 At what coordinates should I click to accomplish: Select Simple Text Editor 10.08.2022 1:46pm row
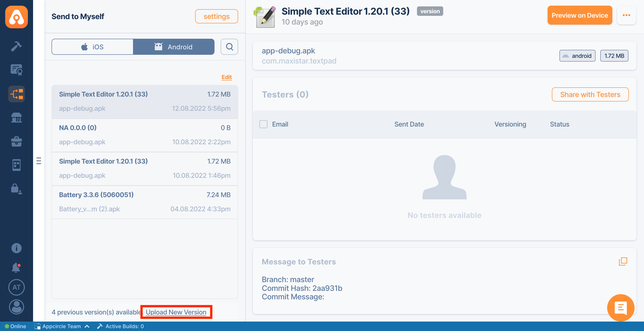[145, 169]
